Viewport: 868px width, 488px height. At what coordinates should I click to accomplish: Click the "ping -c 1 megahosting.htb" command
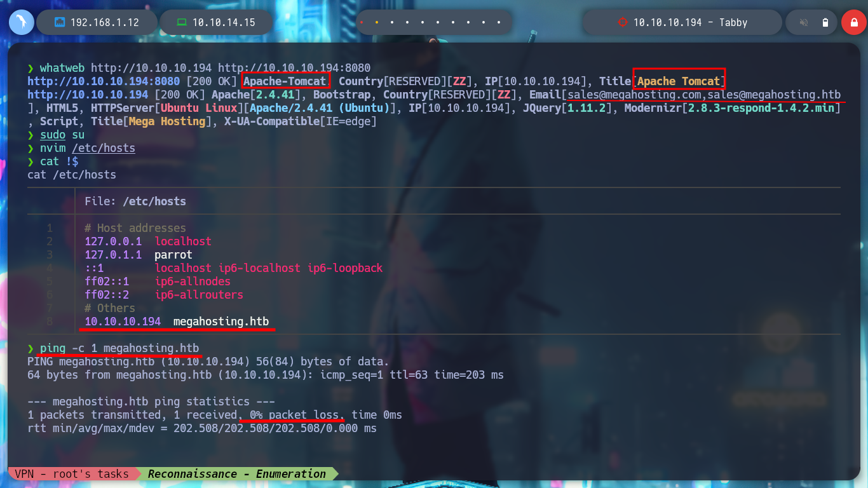coord(119,348)
